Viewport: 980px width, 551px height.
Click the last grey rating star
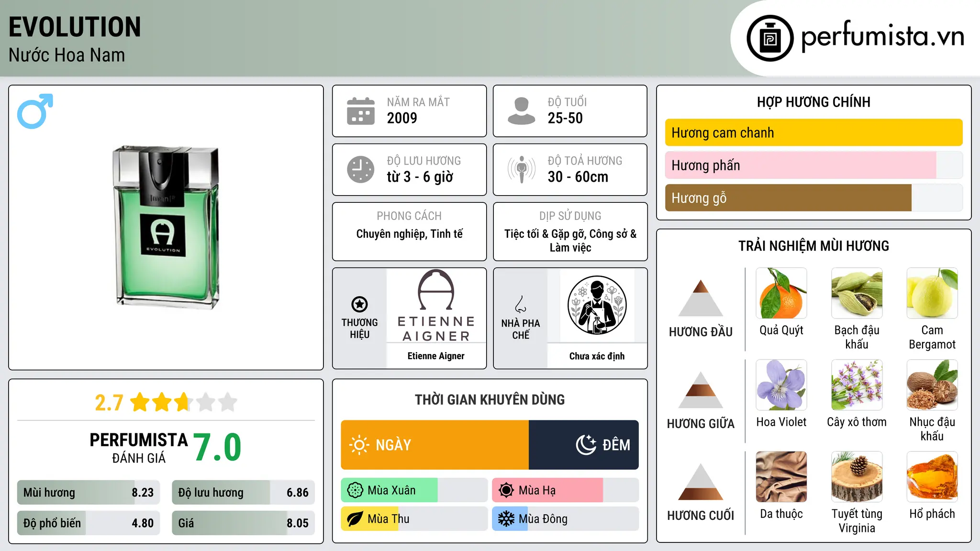pos(228,402)
